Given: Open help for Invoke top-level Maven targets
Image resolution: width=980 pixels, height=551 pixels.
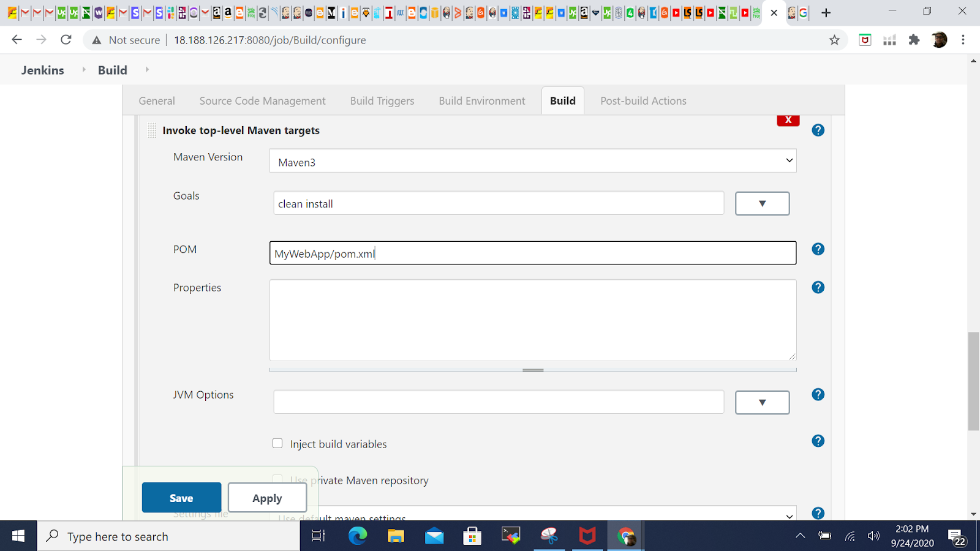Looking at the screenshot, I should pyautogui.click(x=818, y=130).
